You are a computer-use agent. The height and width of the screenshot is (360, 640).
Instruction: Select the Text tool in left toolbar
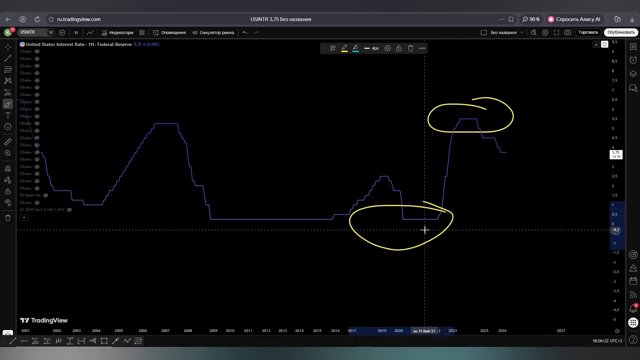(8, 116)
